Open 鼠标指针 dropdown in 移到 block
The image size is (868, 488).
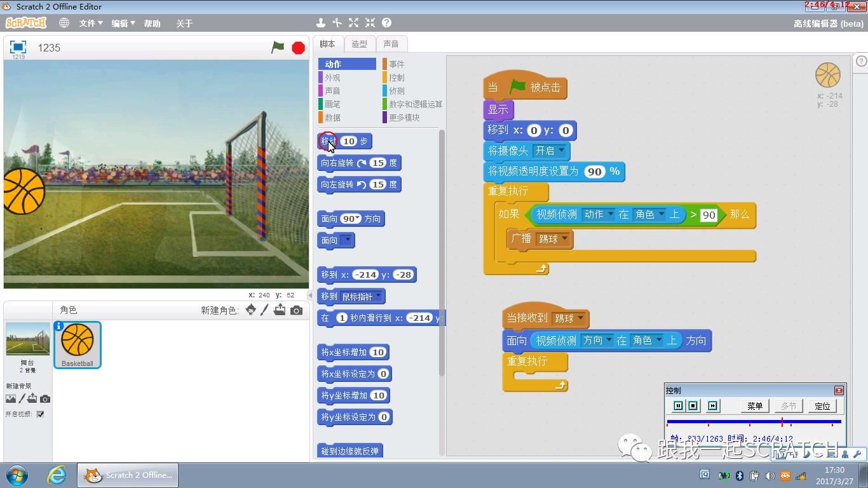point(379,295)
